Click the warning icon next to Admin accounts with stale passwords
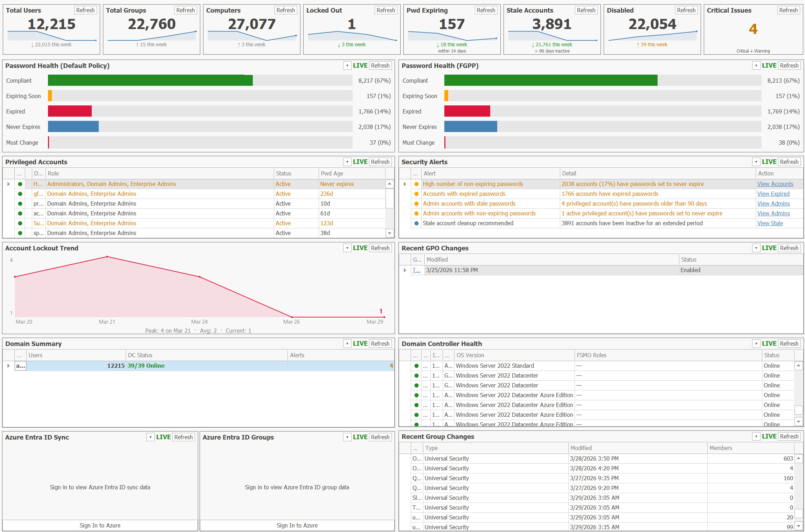Viewport: 805px width, 532px height. (x=416, y=203)
